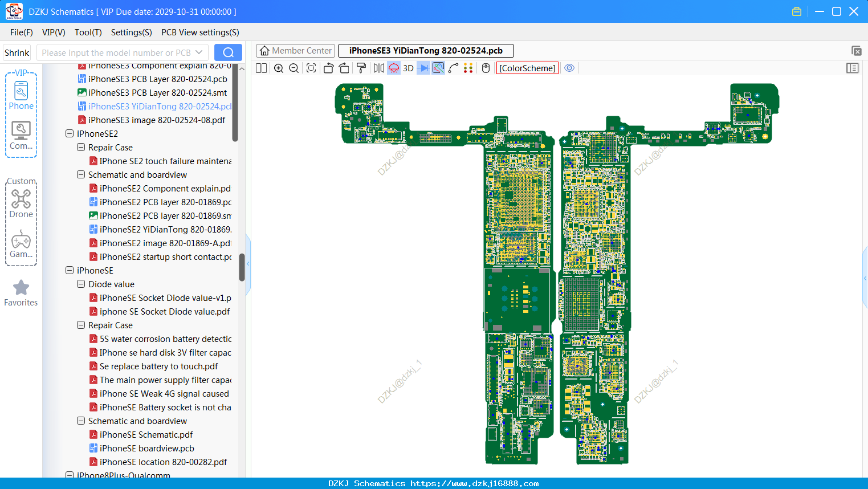
Task: Open the ColorScheme selector
Action: [527, 68]
